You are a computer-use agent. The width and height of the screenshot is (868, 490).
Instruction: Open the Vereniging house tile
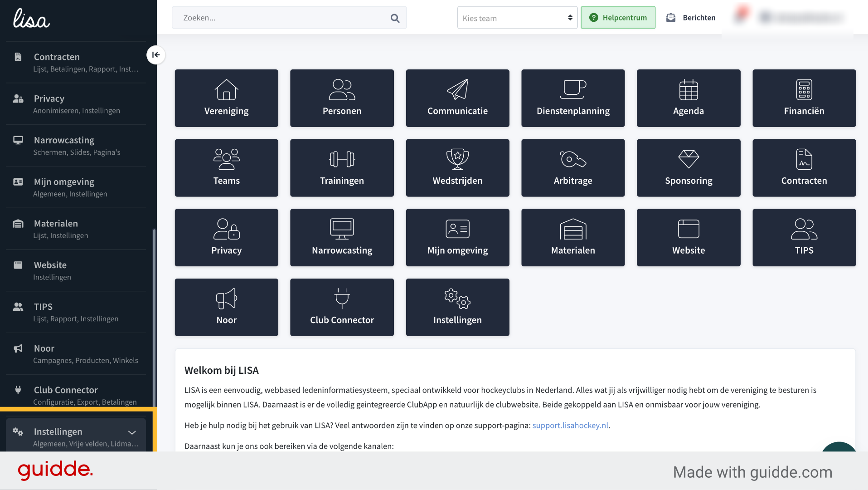pyautogui.click(x=226, y=98)
